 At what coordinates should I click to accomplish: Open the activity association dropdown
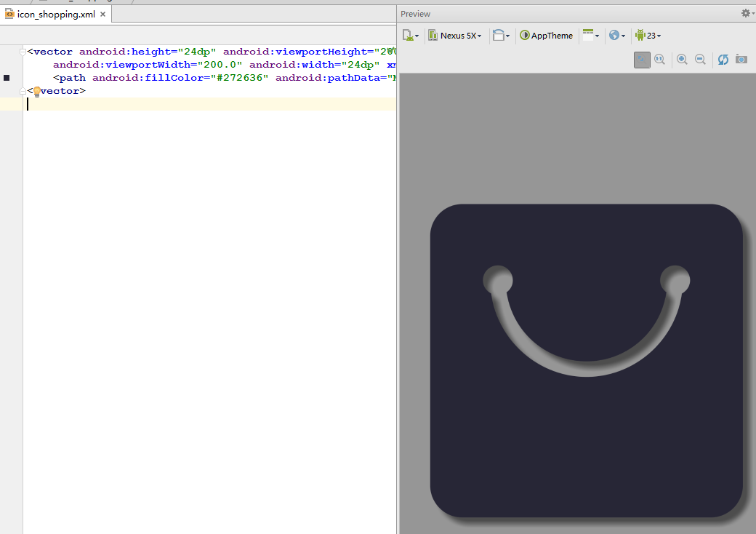pos(590,35)
